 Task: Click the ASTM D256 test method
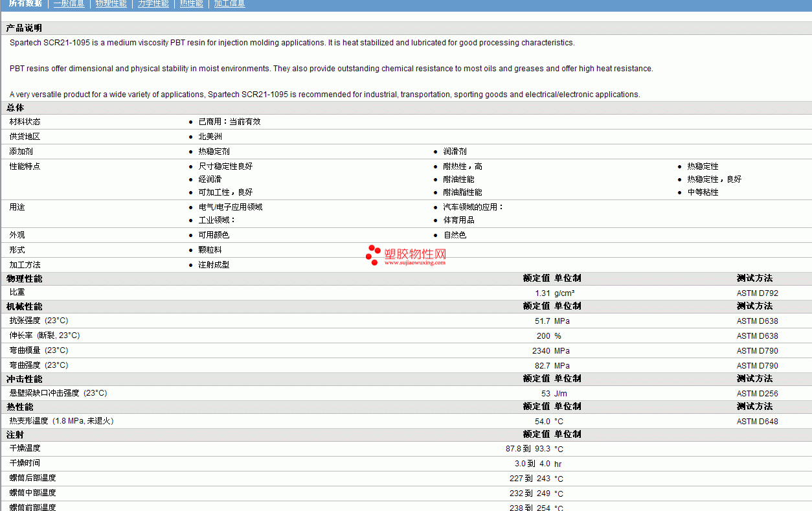[758, 394]
